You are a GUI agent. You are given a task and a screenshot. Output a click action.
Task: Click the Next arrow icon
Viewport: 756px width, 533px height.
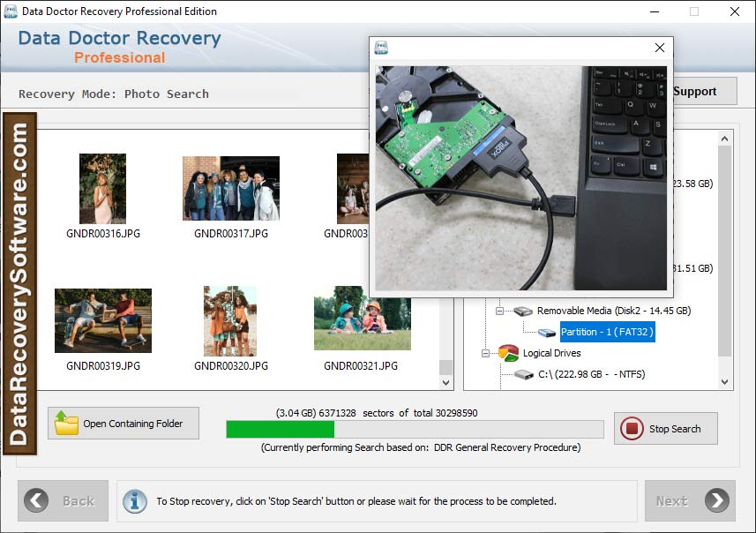(x=715, y=501)
